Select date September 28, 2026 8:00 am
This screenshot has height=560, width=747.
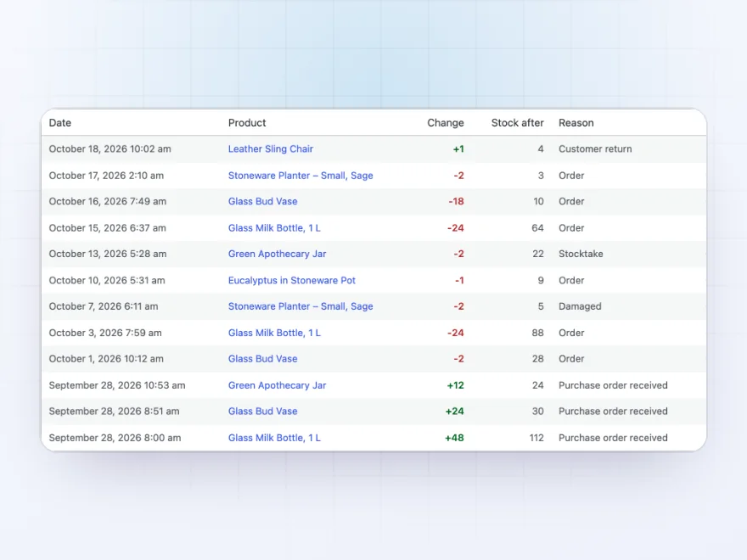coord(115,438)
